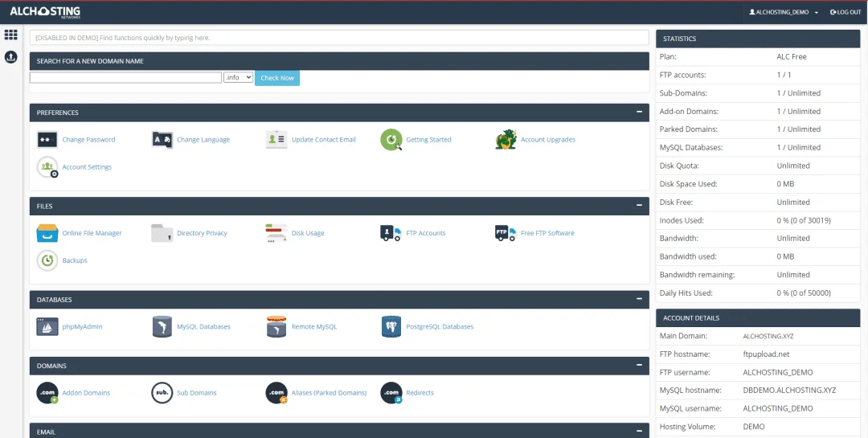Open the Account Upgrades link
The width and height of the screenshot is (868, 438).
(548, 140)
